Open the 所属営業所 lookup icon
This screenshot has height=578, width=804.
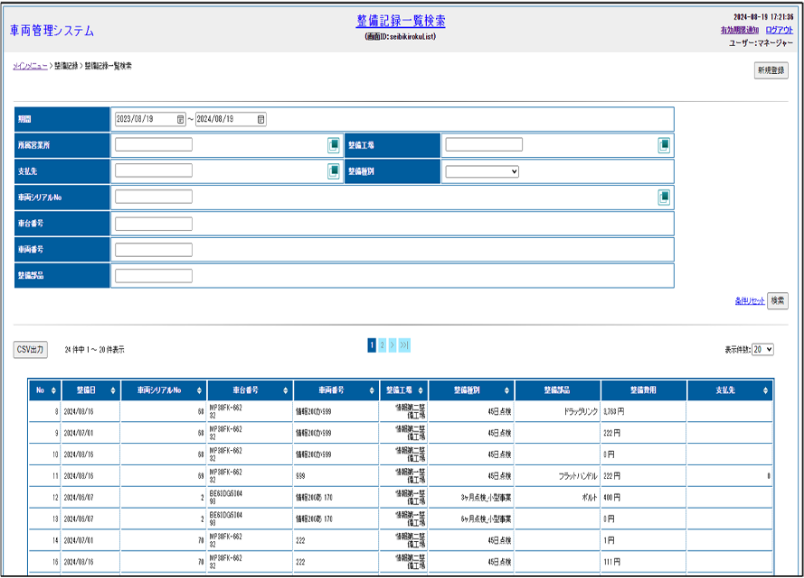333,145
